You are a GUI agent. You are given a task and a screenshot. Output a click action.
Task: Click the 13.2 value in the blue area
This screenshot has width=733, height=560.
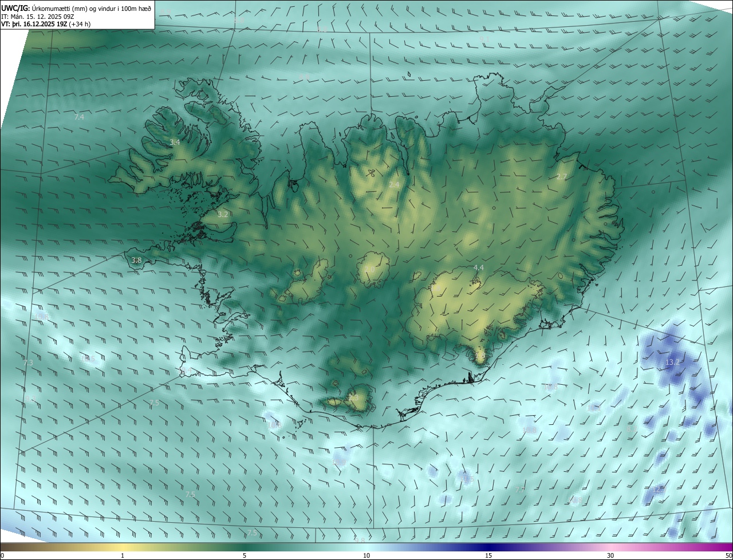point(672,362)
